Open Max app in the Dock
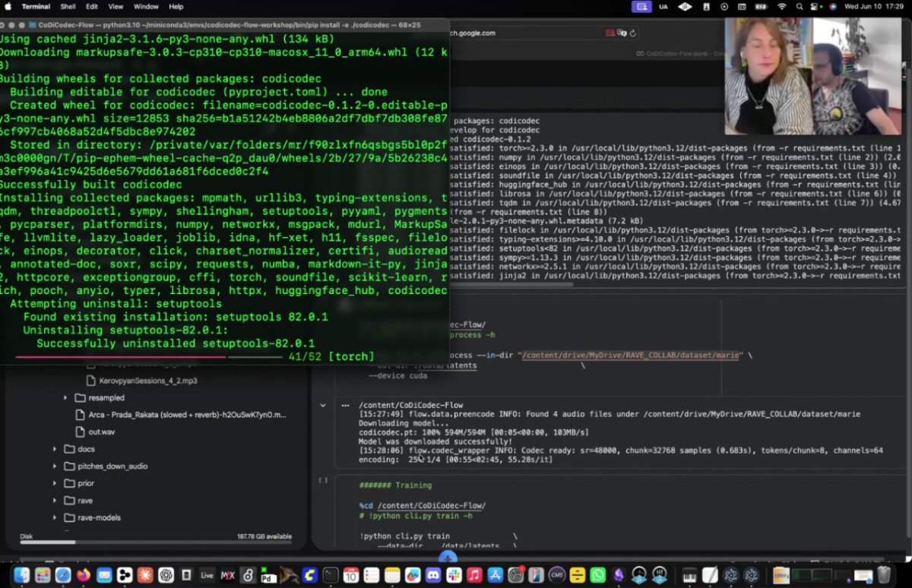The image size is (912, 588). pos(227,575)
